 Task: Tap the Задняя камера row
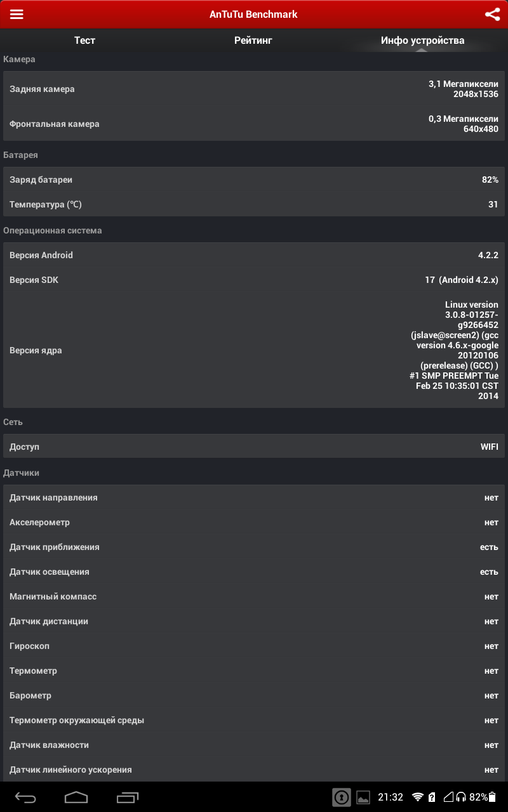point(254,89)
